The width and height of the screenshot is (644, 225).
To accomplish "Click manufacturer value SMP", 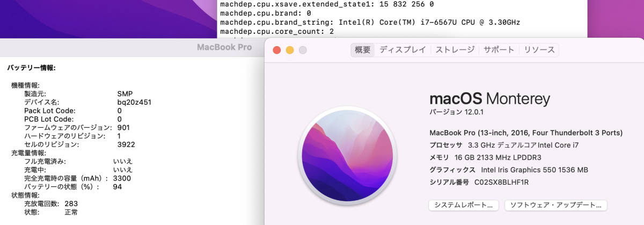I will [125, 93].
